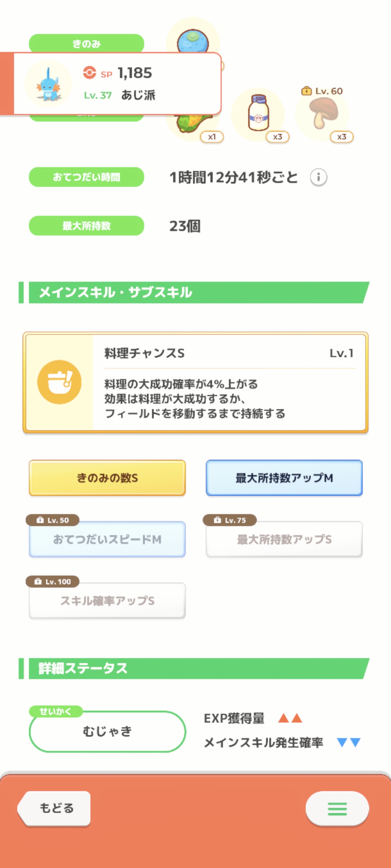The height and width of the screenshot is (868, 391).
Task: Tap the おてつだい時間 label
Action: tap(86, 177)
